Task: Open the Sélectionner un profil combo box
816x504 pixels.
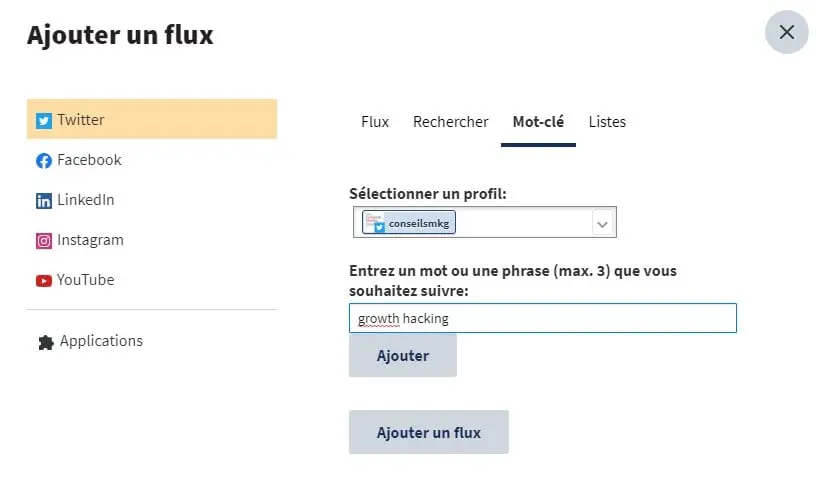Action: [x=484, y=222]
